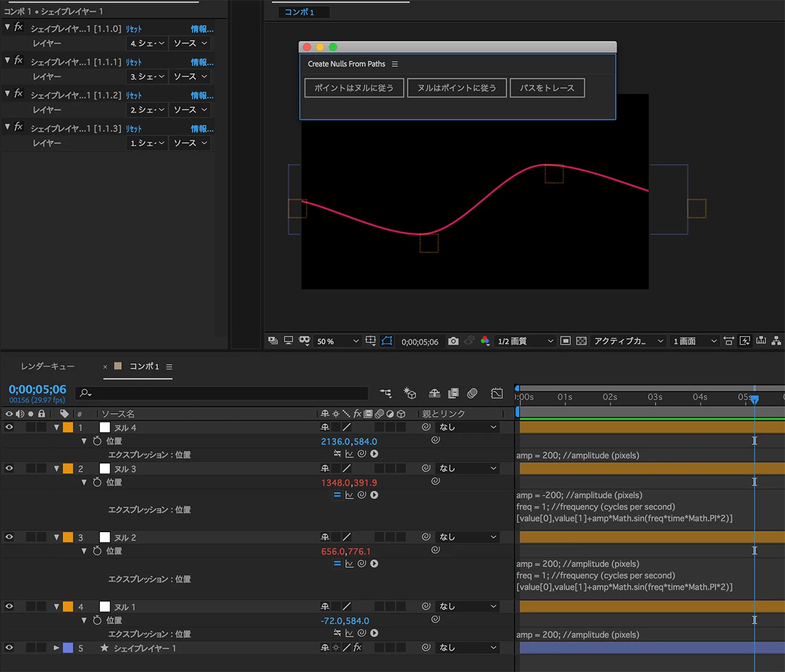
Task: Click the ヌルはポイントに従う button
Action: [457, 88]
